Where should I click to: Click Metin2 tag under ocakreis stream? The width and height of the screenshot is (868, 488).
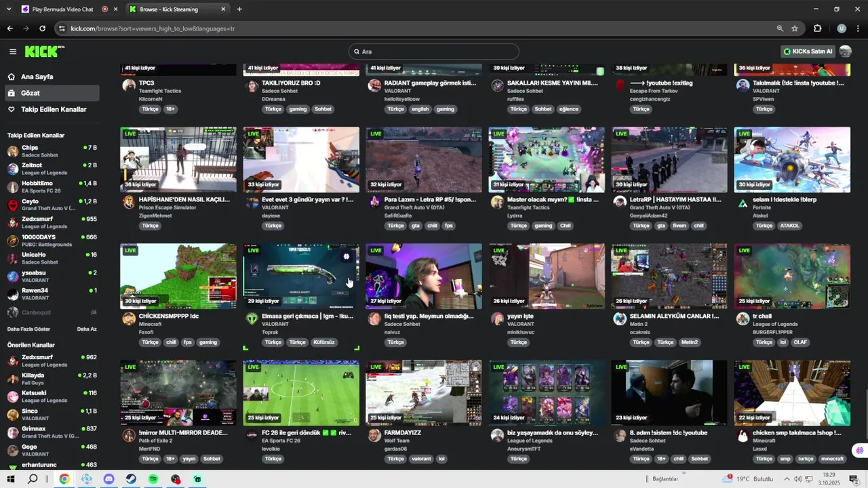coord(690,342)
